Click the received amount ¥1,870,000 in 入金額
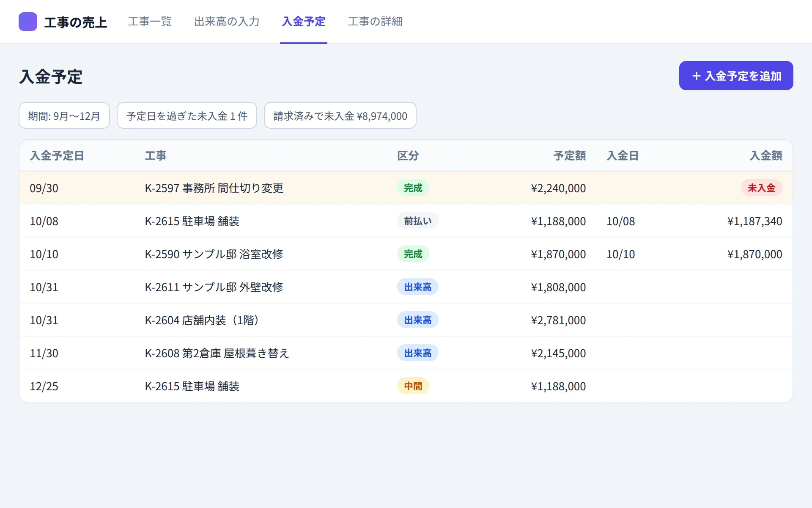Viewport: 812px width, 508px height. click(x=754, y=254)
